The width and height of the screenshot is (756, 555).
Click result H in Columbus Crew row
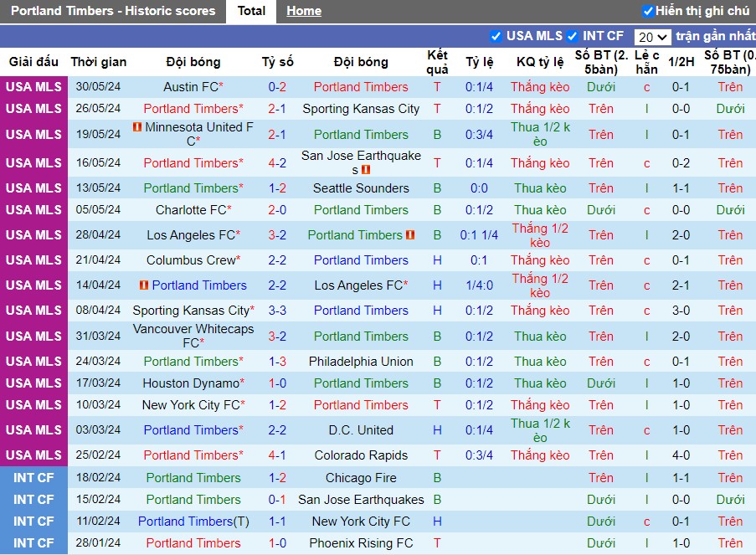(x=437, y=260)
